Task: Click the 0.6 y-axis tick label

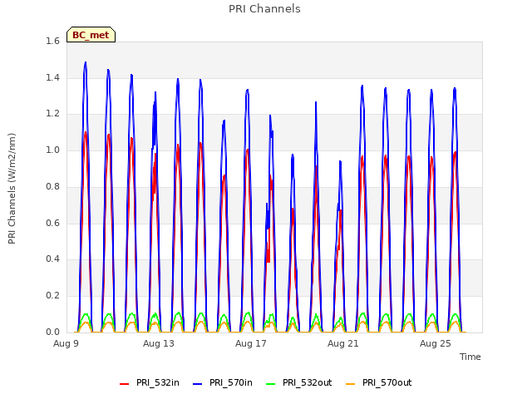Action: [x=52, y=223]
